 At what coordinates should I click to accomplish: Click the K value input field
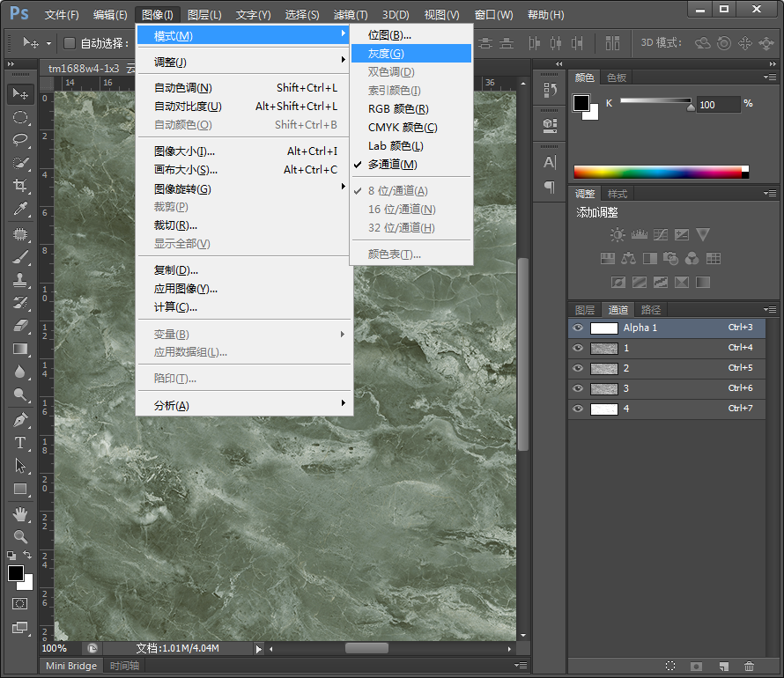click(718, 105)
